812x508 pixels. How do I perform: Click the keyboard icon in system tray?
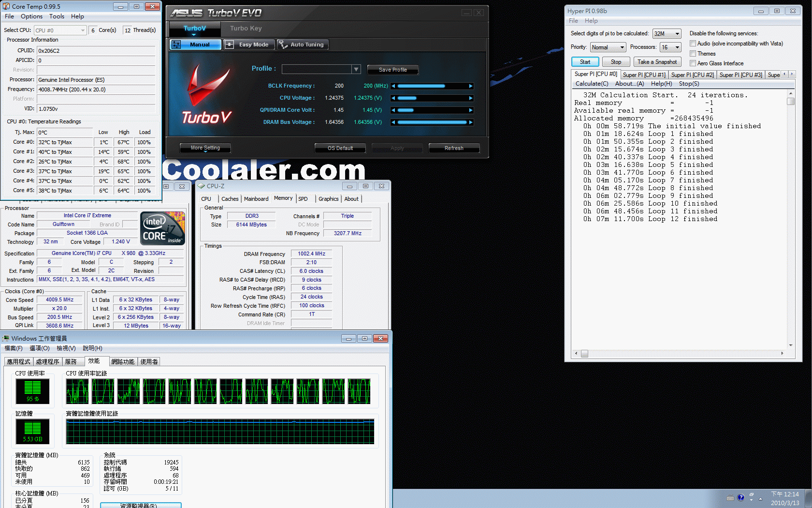(x=730, y=498)
